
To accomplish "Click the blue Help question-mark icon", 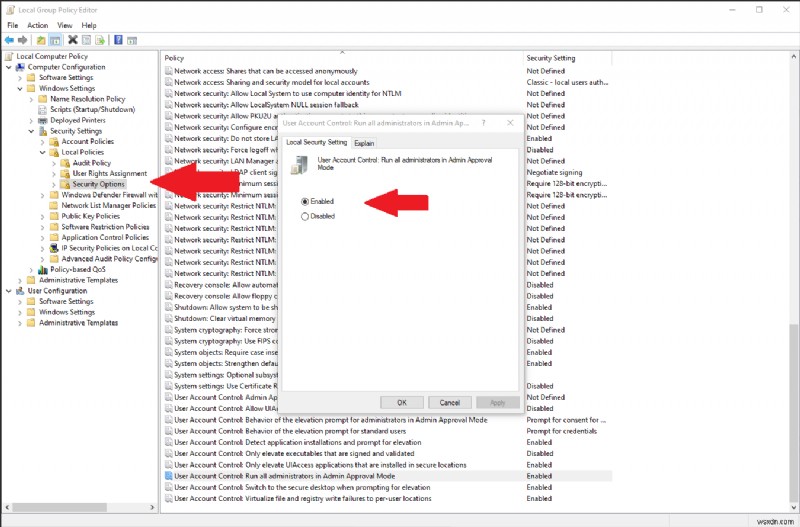I will 118,40.
